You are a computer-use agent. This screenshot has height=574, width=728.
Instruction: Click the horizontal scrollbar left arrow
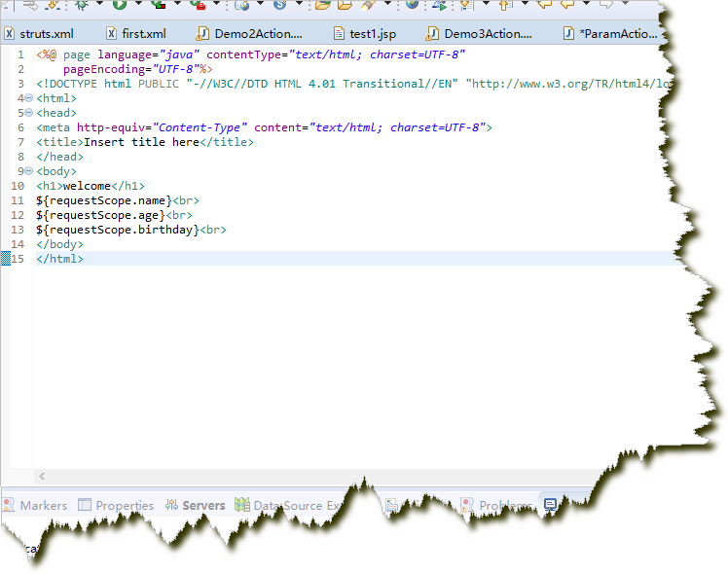point(42,476)
